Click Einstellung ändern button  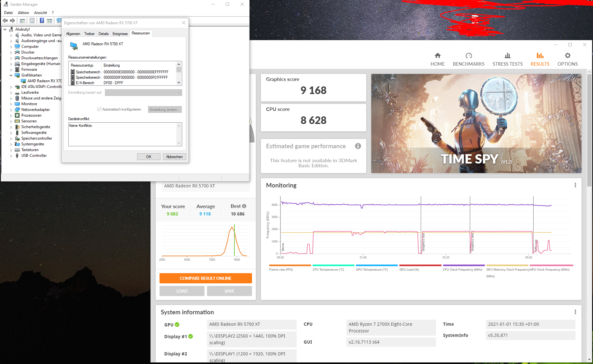tap(165, 110)
